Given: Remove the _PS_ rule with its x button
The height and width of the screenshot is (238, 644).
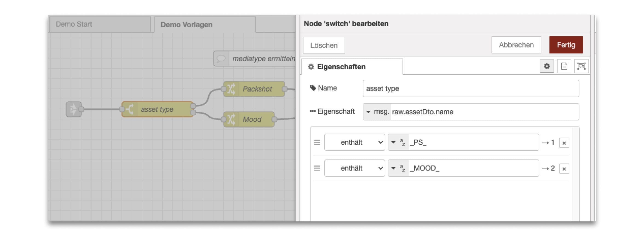Looking at the screenshot, I should [564, 142].
